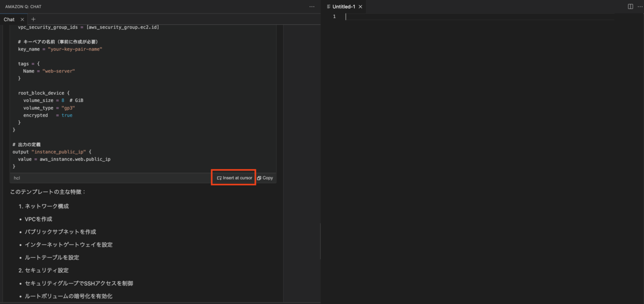Viewport: 644px width, 304px height.
Task: Click the text パブリックサブネットを作成
Action: (60, 232)
